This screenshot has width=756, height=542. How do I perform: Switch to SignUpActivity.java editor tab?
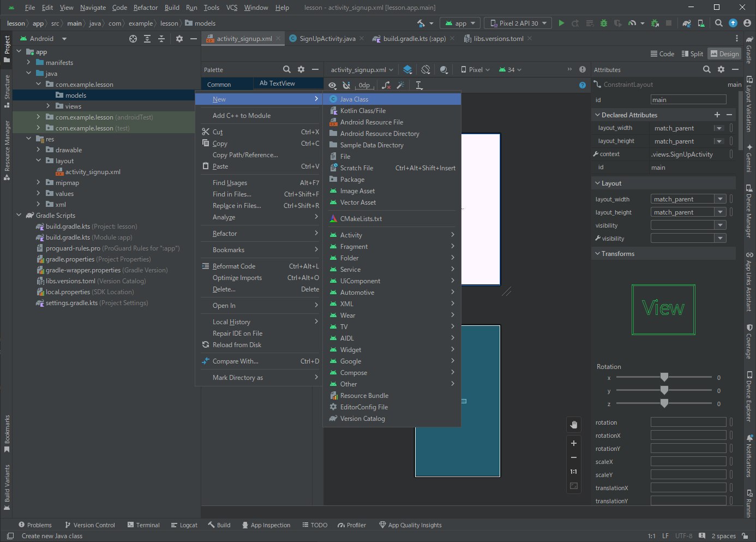[327, 38]
